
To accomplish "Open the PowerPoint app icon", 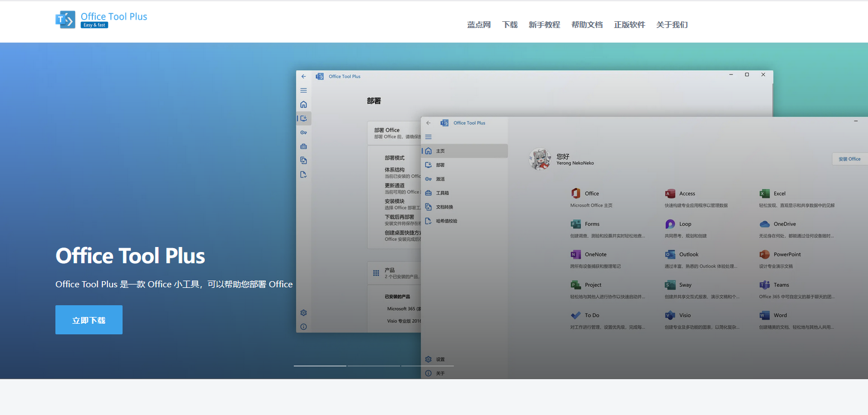I will 764,254.
